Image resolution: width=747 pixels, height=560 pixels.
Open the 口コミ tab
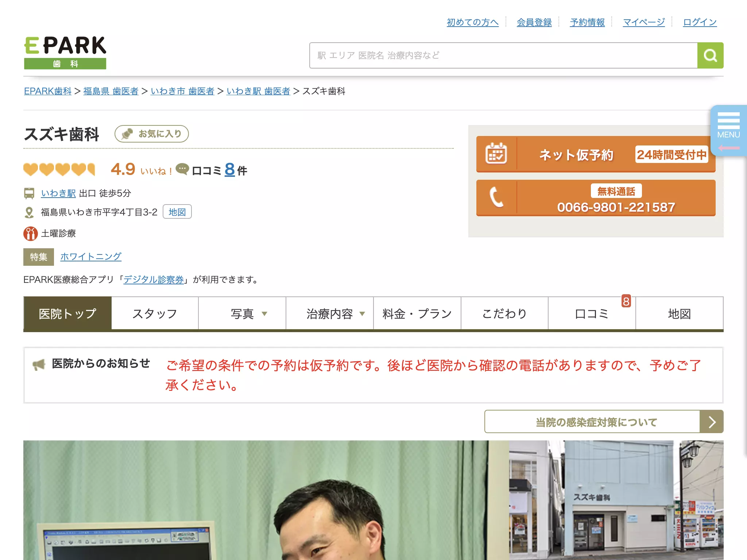(x=592, y=314)
